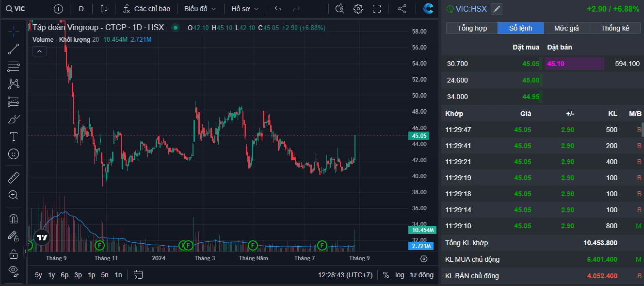Open the quick search lightning icon

(x=339, y=9)
